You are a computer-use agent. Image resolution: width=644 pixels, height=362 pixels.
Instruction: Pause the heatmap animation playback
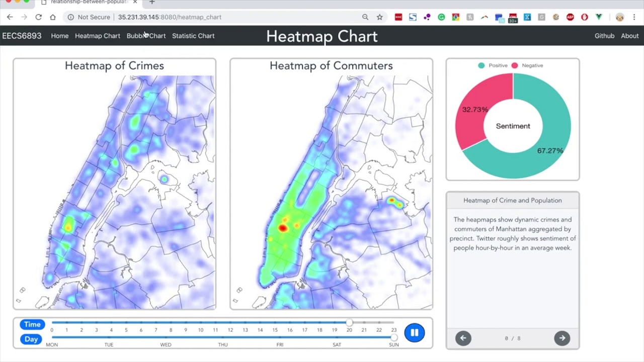(414, 333)
